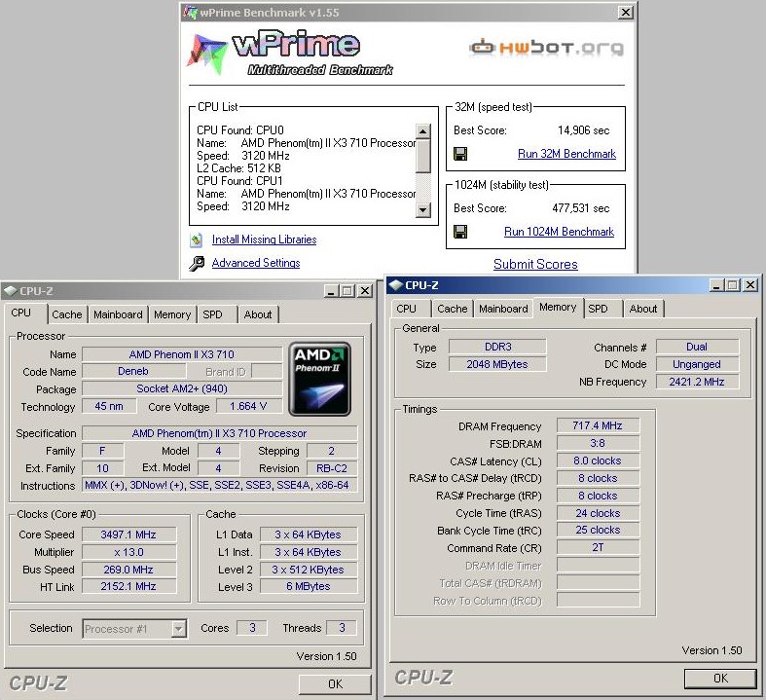Click the Bus Speed value 269.0 MHz
The height and width of the screenshot is (700, 766).
click(x=128, y=570)
